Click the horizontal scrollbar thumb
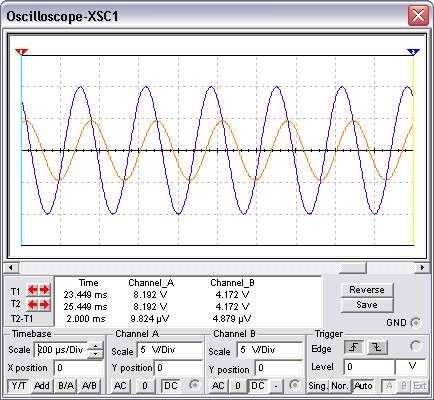The width and height of the screenshot is (434, 400). click(353, 267)
